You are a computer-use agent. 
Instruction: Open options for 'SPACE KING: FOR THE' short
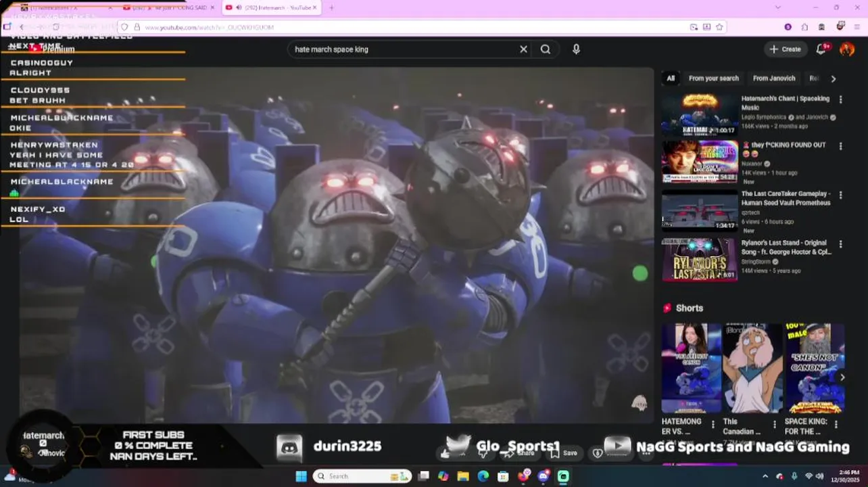pos(836,425)
